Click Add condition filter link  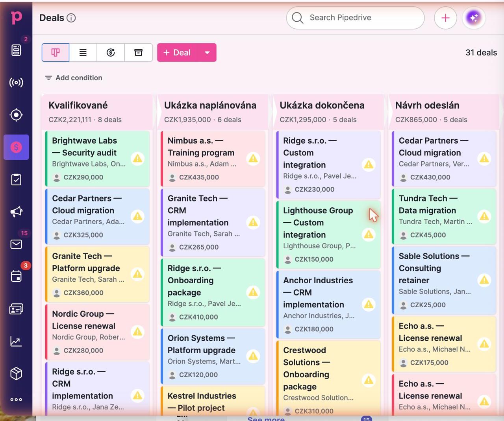point(74,78)
